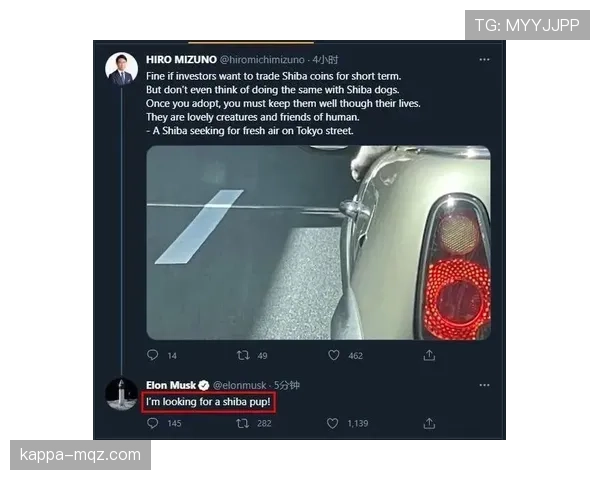Click the 145 reply count on Musk's tweet
Viewport: 600px width, 480px height.
click(174, 423)
